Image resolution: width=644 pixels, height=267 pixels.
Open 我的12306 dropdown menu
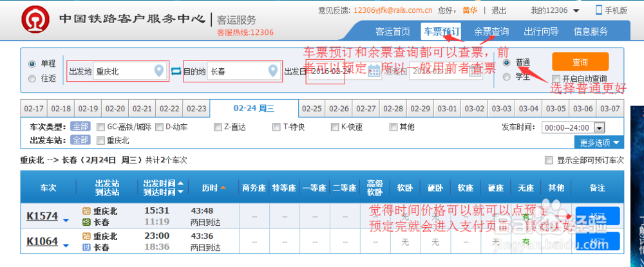point(555,11)
